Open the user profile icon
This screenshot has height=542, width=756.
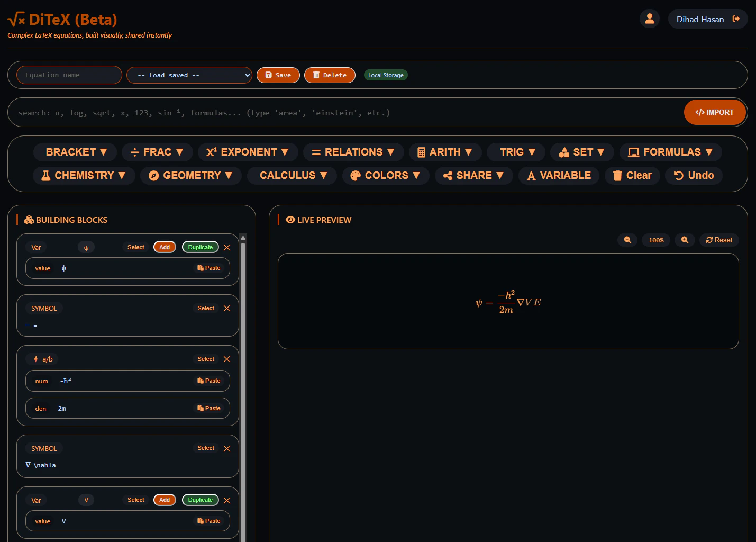650,19
